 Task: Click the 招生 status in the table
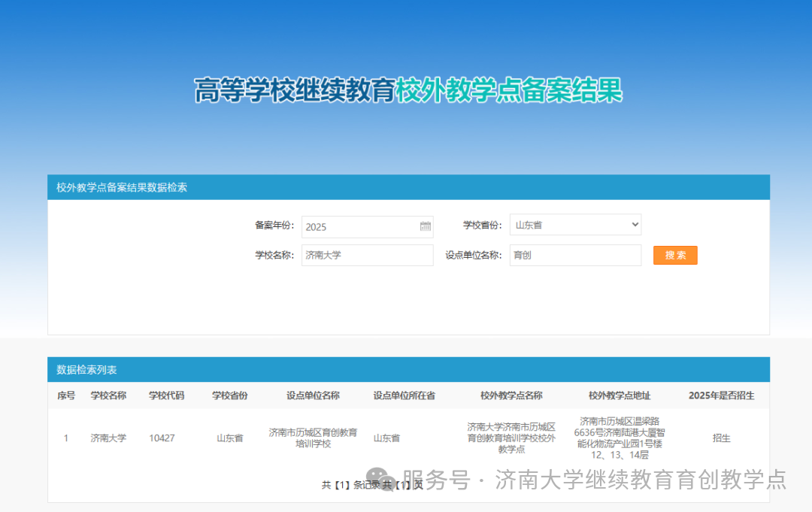pyautogui.click(x=720, y=438)
